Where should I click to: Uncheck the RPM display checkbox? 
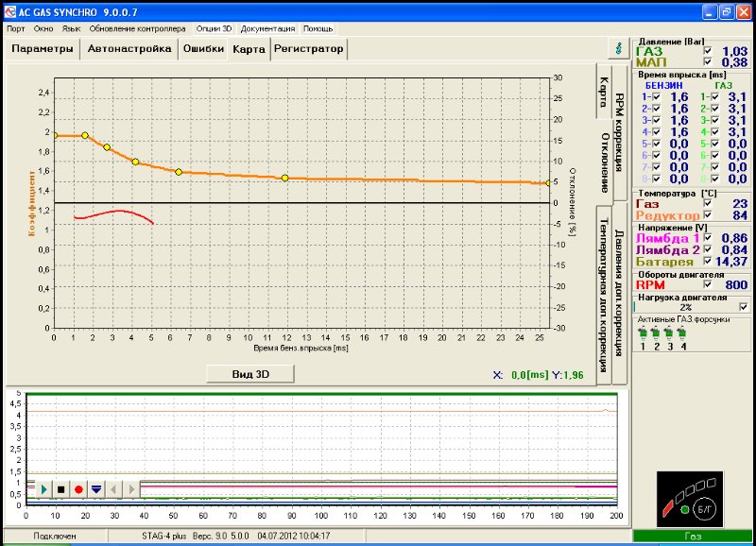710,283
